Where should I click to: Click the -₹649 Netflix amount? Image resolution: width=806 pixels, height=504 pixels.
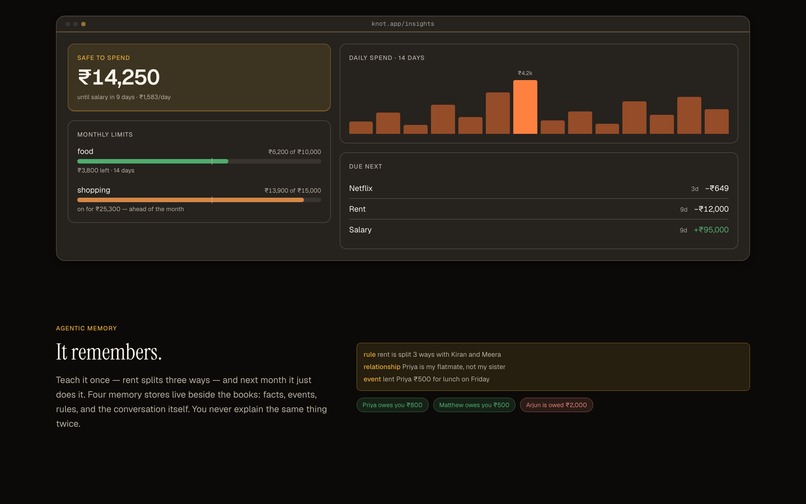coord(717,188)
